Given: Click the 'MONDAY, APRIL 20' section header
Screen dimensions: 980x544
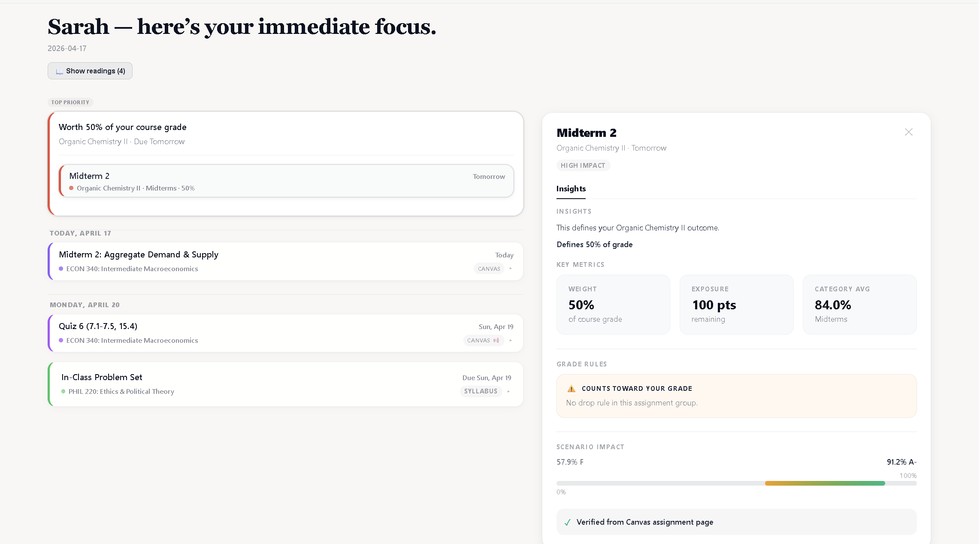Looking at the screenshot, I should [85, 305].
